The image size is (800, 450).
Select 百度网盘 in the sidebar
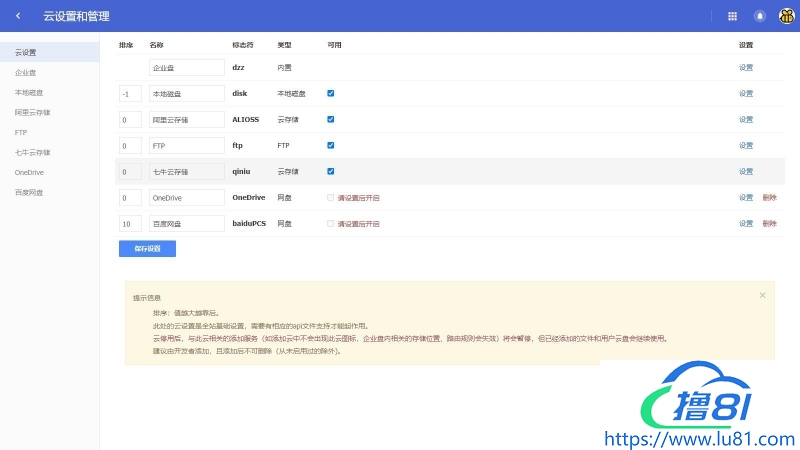coord(29,191)
